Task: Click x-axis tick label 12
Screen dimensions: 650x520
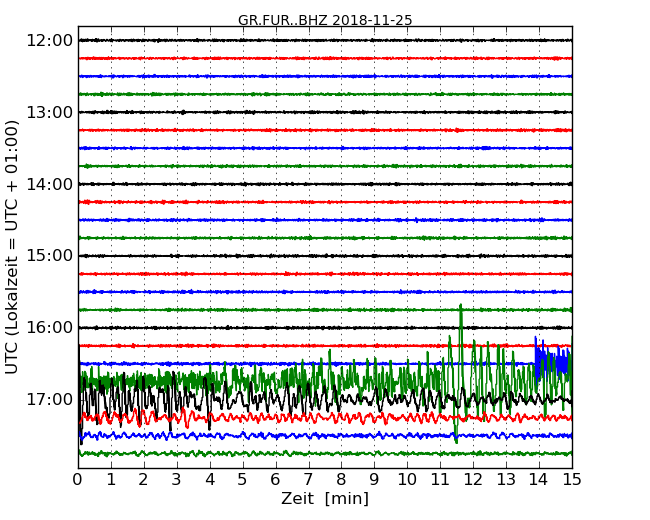Action: tap(473, 480)
